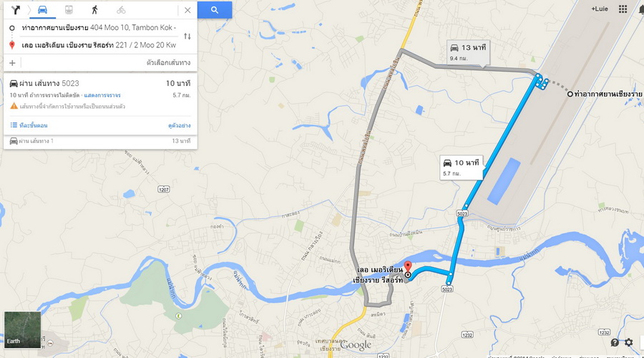Click the directions fork icon
The height and width of the screenshot is (358, 644).
click(16, 10)
